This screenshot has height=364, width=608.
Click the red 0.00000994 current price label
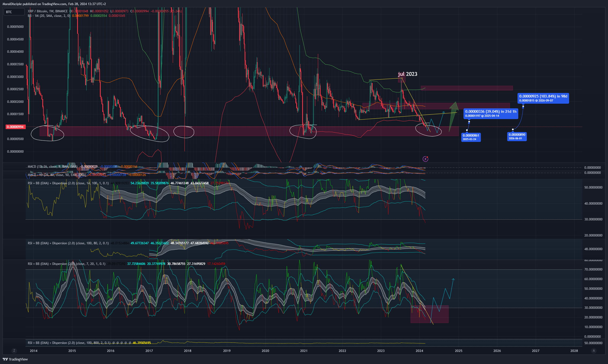pyautogui.click(x=16, y=127)
